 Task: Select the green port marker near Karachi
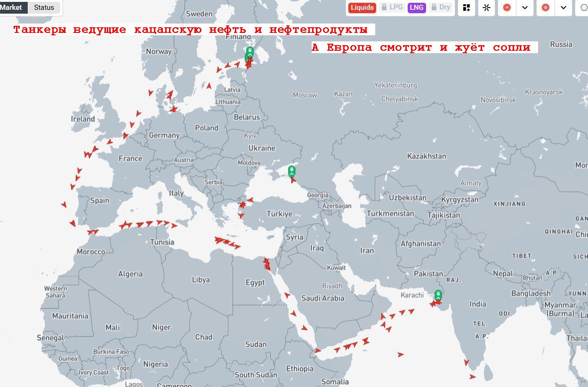coord(438,295)
